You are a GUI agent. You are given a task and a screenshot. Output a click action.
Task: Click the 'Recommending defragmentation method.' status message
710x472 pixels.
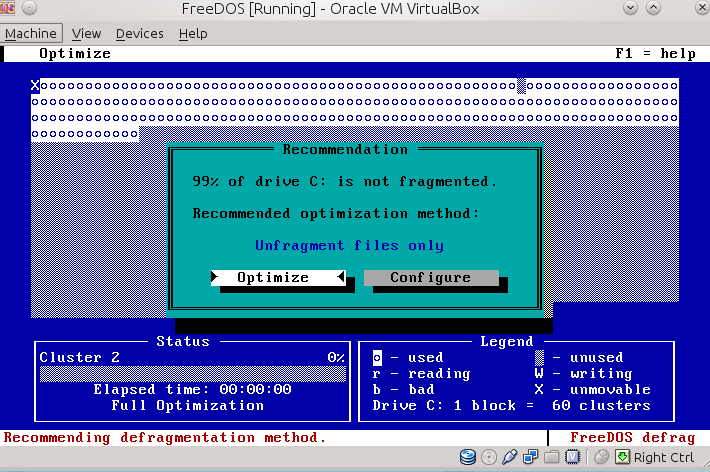[x=165, y=438]
